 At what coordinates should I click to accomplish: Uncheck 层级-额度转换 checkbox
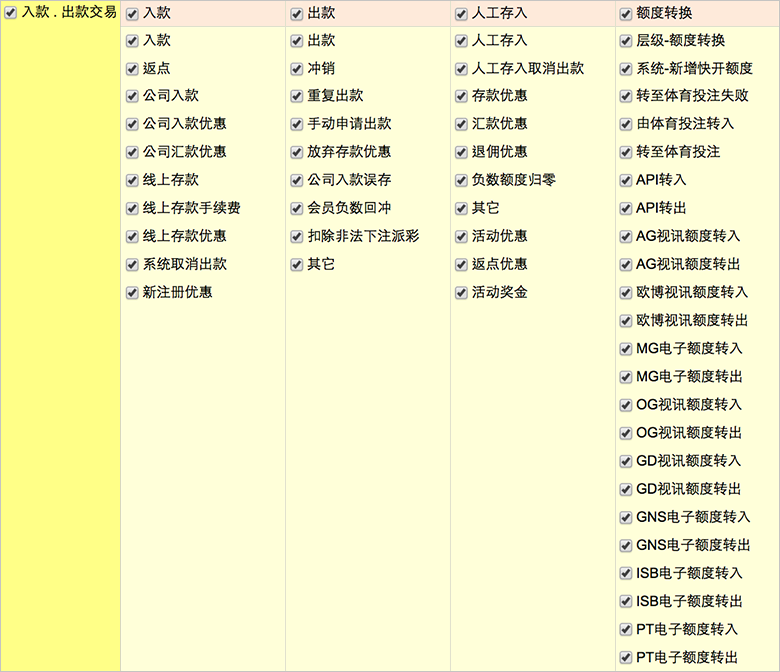point(626,41)
